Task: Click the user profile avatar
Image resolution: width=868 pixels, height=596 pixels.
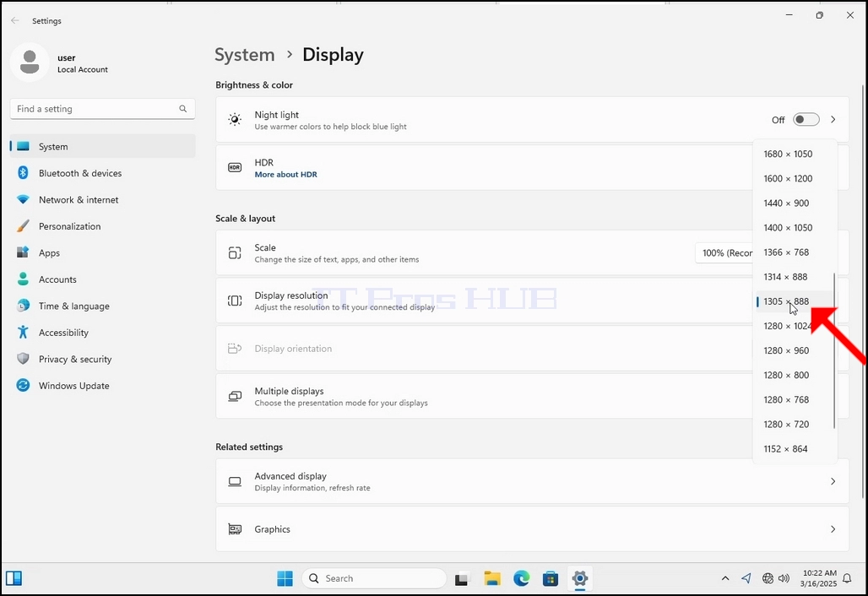Action: click(30, 62)
